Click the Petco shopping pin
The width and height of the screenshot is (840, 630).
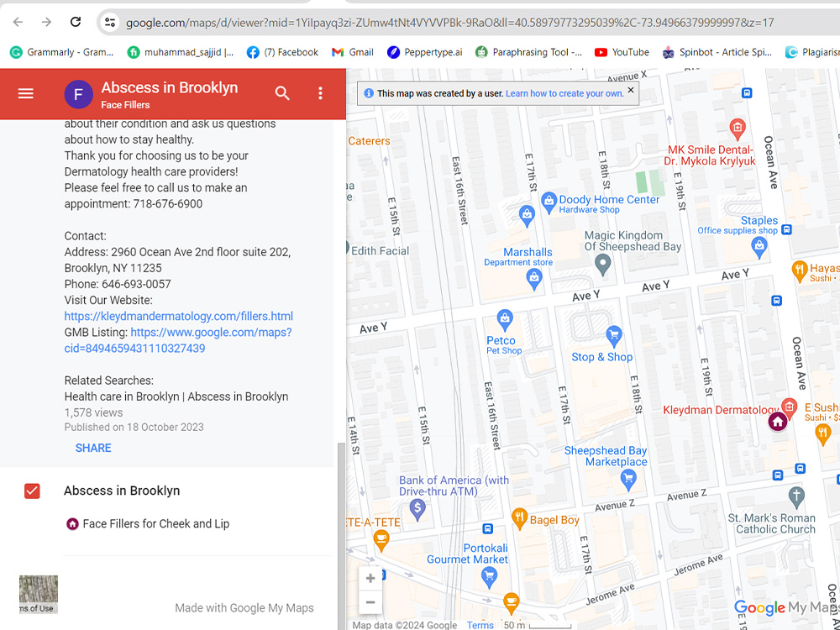504,320
